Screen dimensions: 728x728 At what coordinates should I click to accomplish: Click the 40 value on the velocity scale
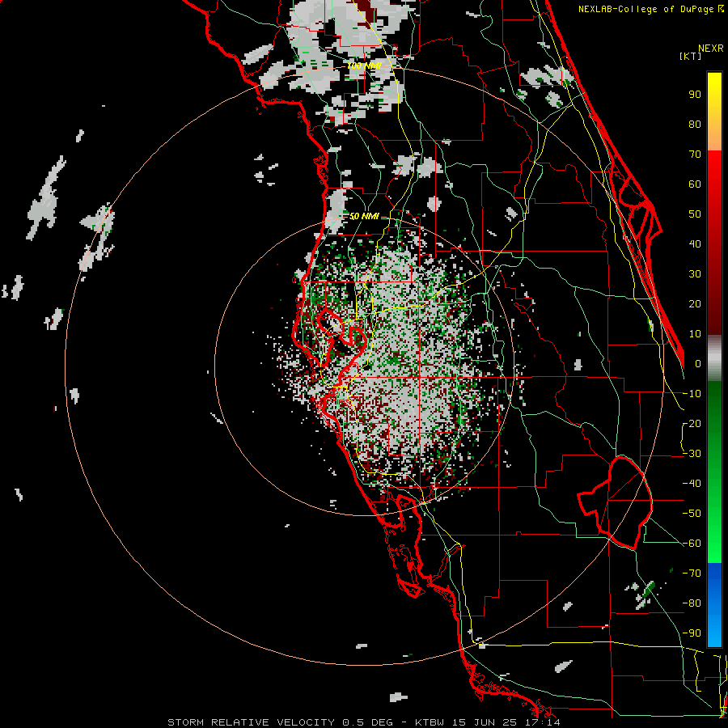pos(695,244)
